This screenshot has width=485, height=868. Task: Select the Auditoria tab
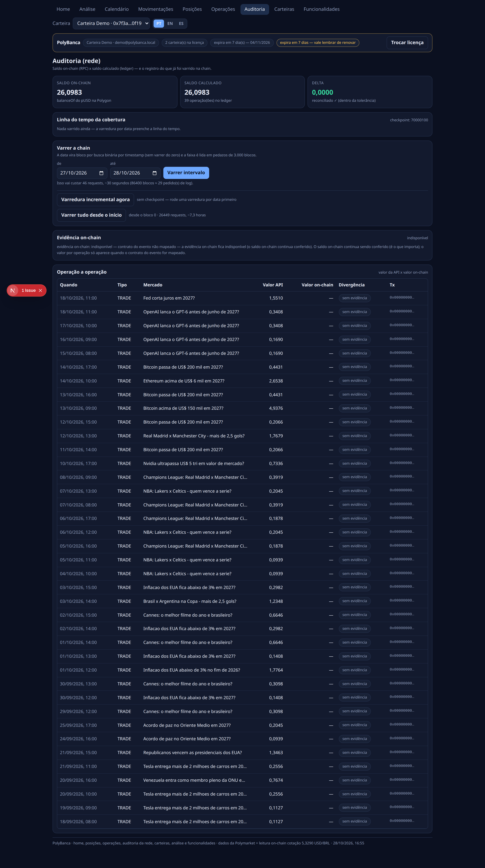pyautogui.click(x=255, y=9)
